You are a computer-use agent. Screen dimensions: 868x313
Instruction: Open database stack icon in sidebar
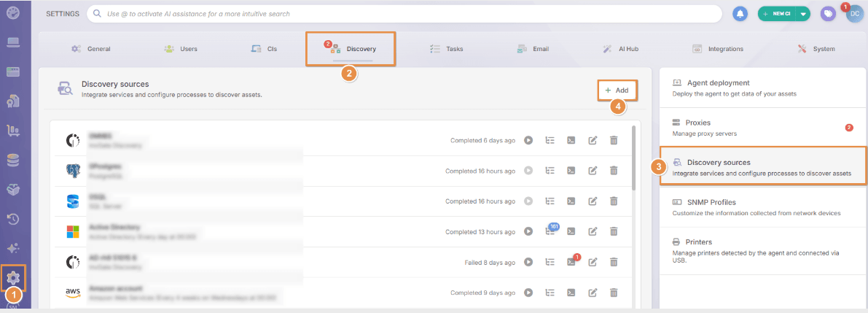pyautogui.click(x=13, y=160)
